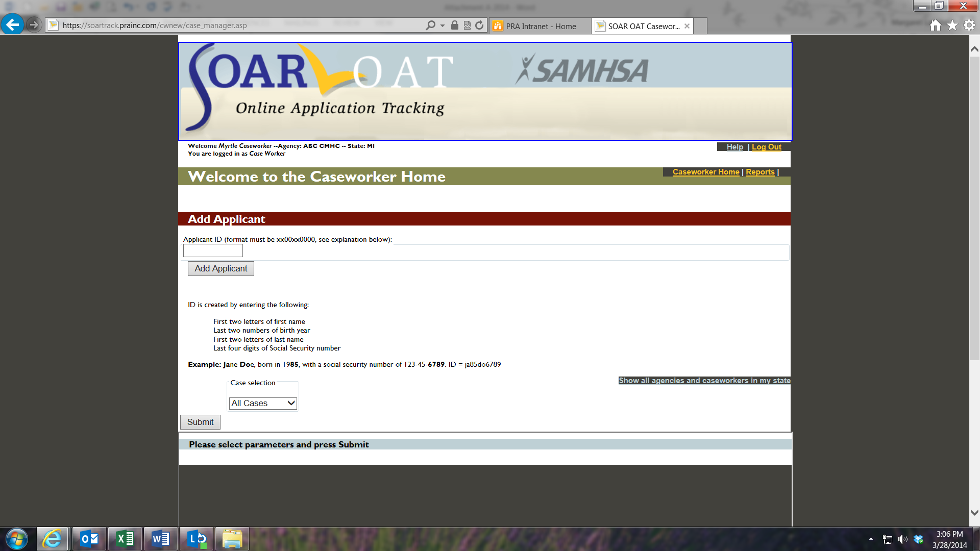Screen dimensions: 980x551
Task: Click the browser Forward arrow button
Action: tap(34, 24)
